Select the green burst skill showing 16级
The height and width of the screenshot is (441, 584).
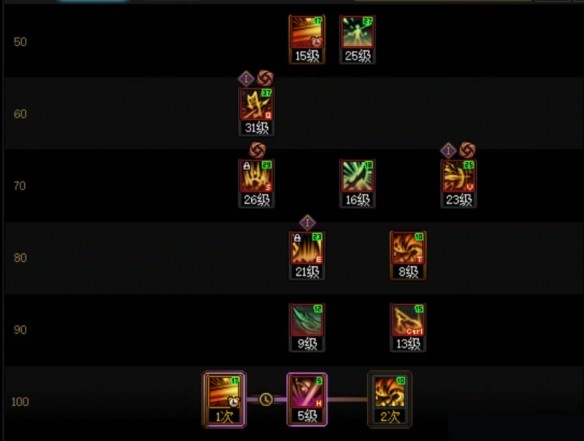coord(357,184)
